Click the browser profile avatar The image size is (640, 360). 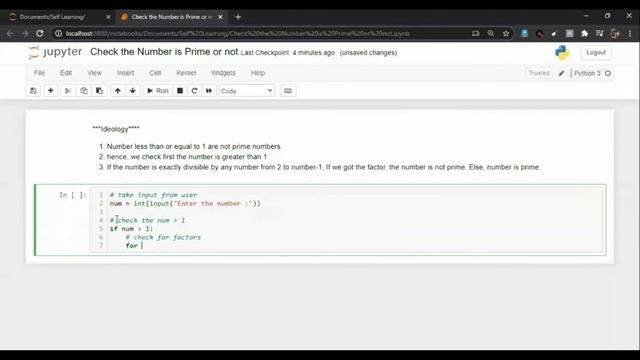pos(615,33)
